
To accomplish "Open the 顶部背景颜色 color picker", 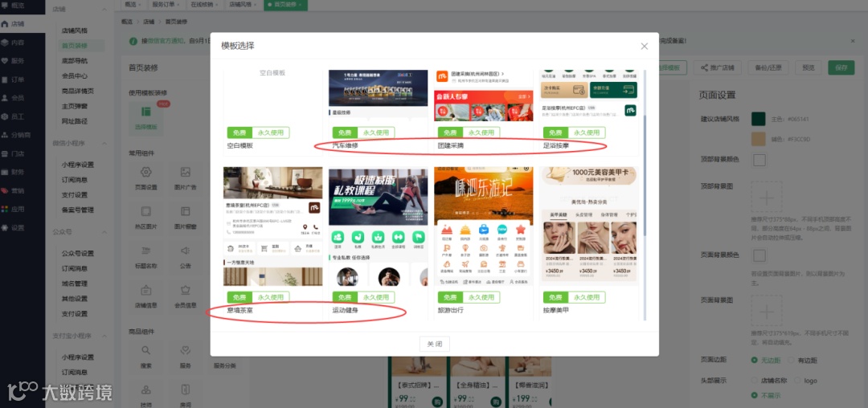I will (x=759, y=161).
